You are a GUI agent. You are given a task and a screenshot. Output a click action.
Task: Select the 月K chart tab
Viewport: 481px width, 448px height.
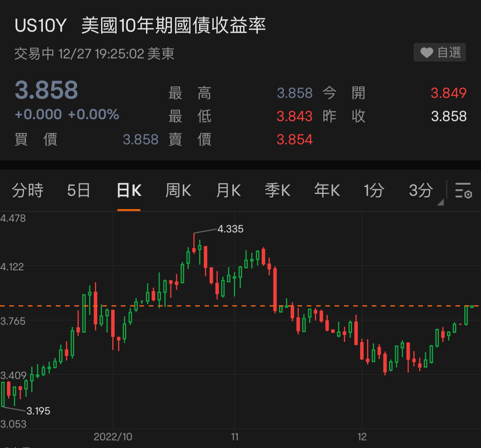228,190
